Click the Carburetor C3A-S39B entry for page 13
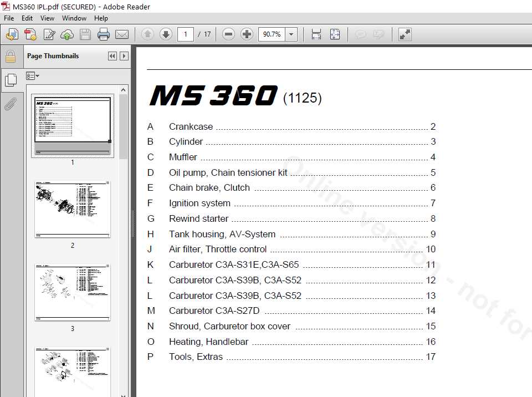The width and height of the screenshot is (532, 397). click(x=291, y=296)
